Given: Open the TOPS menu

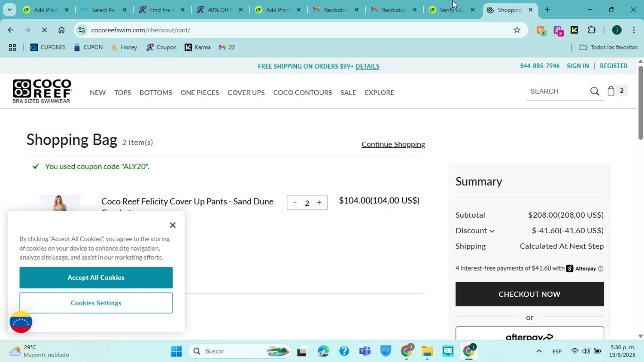Looking at the screenshot, I should coord(123,93).
